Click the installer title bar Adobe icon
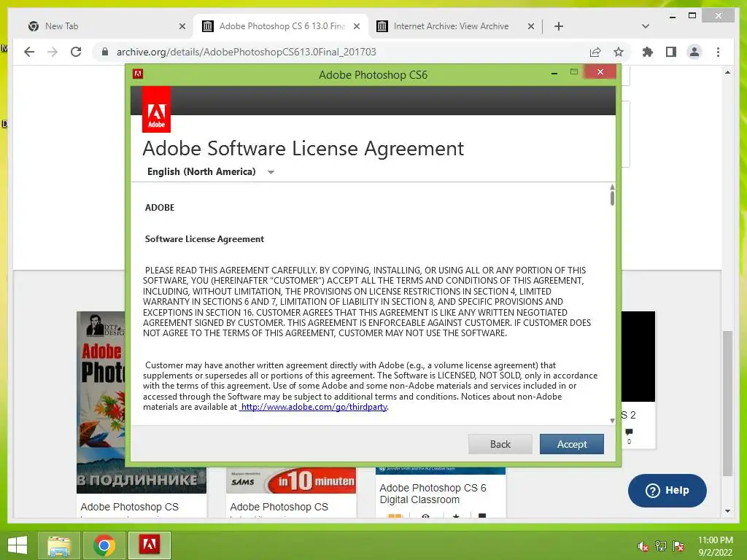The width and height of the screenshot is (747, 560). pyautogui.click(x=138, y=74)
